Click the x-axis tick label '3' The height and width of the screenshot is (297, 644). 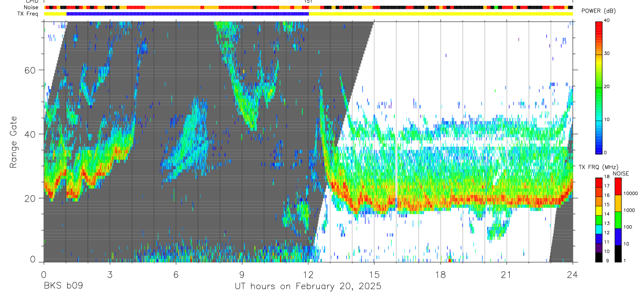[110, 274]
